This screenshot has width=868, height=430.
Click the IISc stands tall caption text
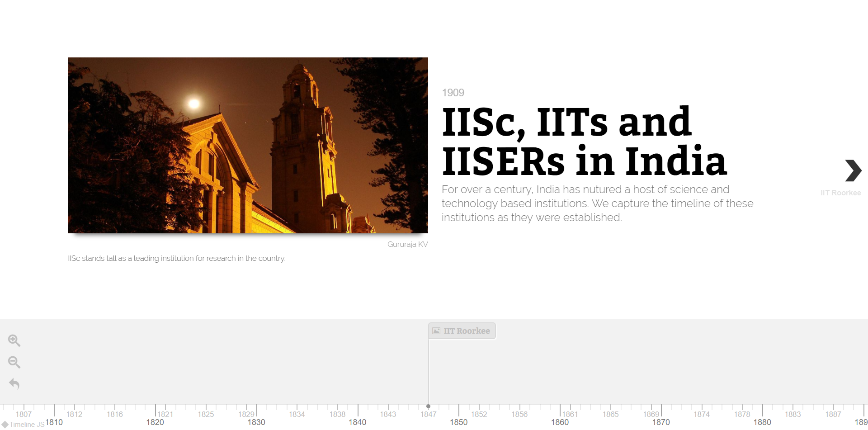click(176, 258)
